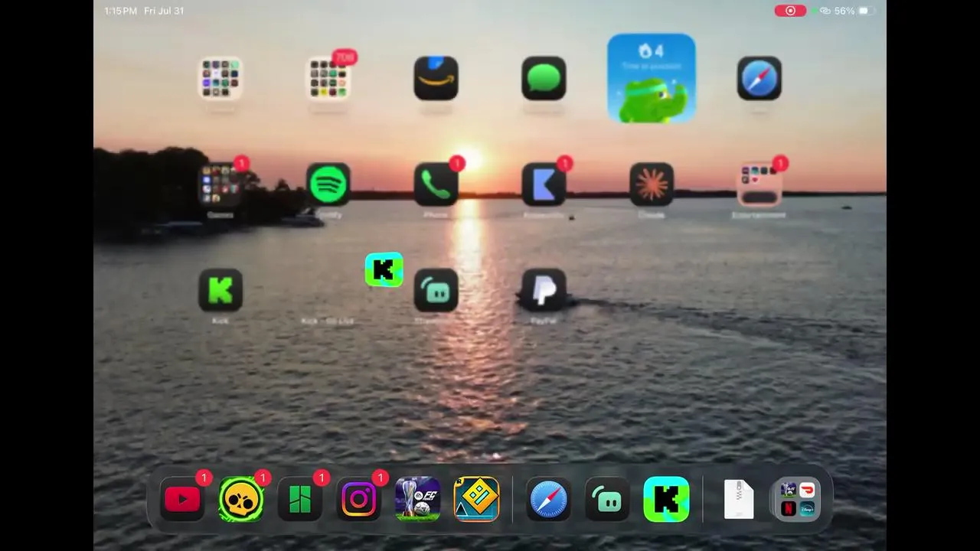This screenshot has height=551, width=980.
Task: Open the green grid app in dock
Action: click(300, 500)
